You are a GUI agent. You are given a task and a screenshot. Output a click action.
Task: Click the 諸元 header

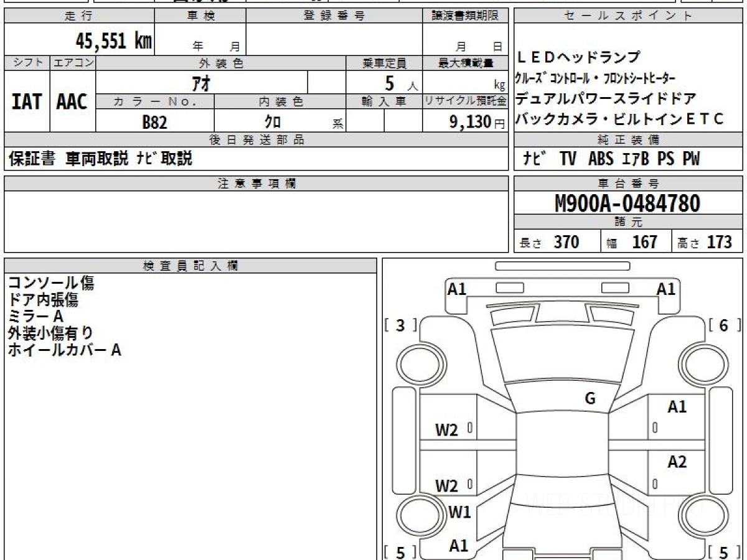click(629, 222)
